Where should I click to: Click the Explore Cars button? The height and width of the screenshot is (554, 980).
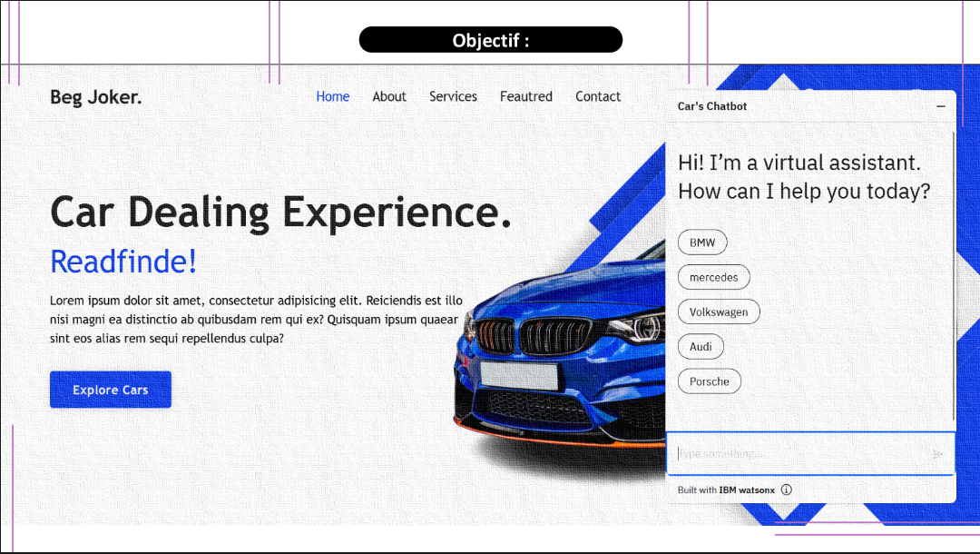[111, 390]
